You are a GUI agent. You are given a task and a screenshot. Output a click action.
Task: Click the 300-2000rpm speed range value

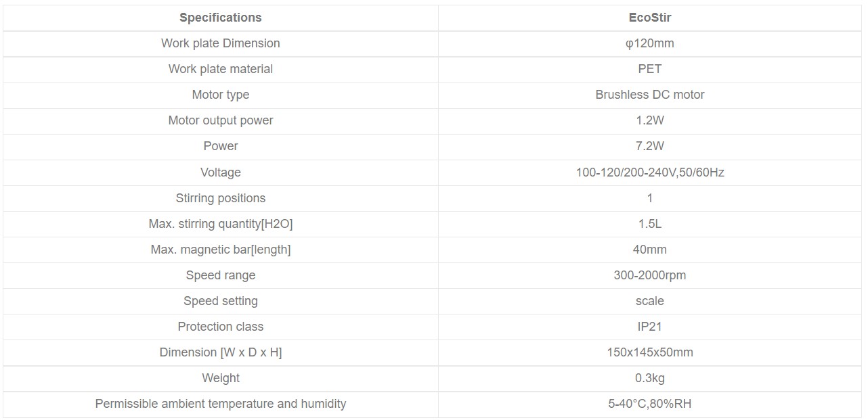(x=650, y=275)
